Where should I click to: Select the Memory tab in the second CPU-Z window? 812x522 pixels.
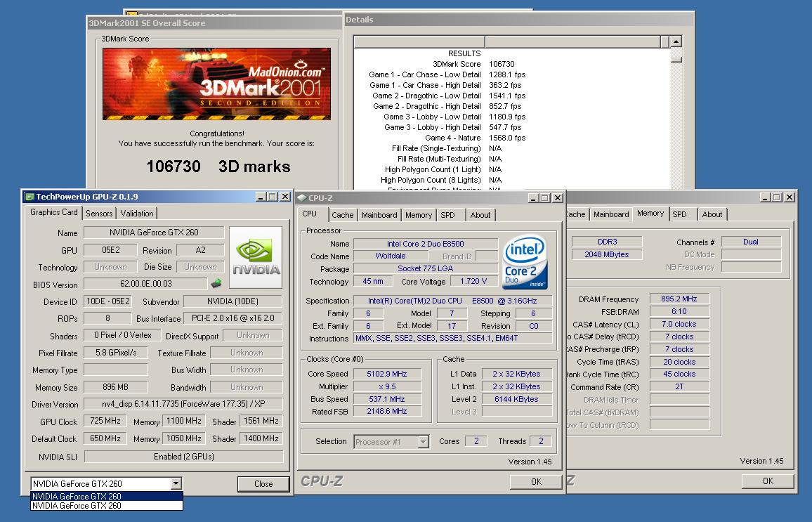click(650, 214)
